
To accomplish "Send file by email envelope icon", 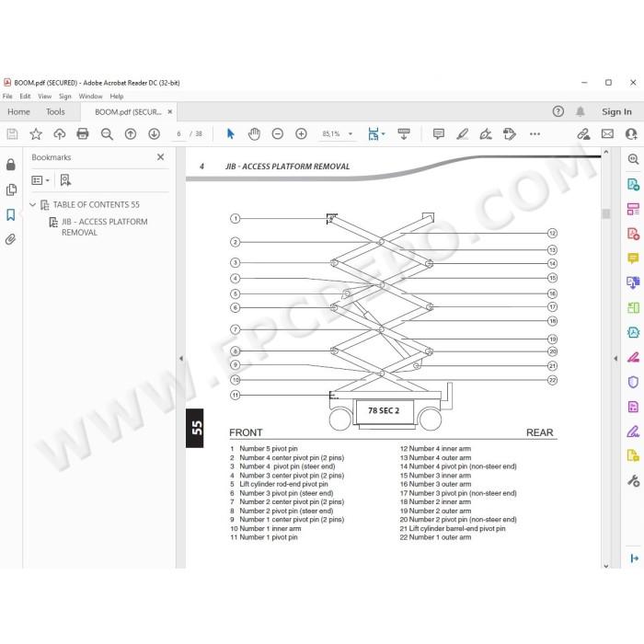I will pos(607,134).
